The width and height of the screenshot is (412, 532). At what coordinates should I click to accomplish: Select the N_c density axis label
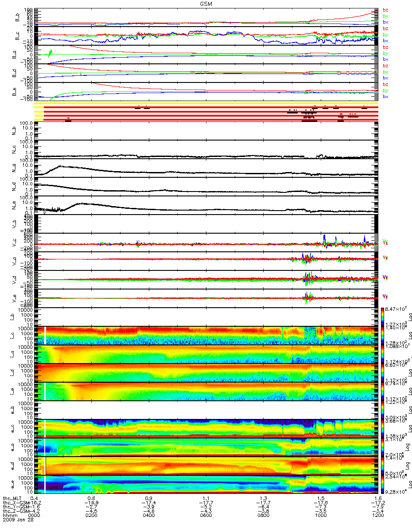tap(14, 149)
